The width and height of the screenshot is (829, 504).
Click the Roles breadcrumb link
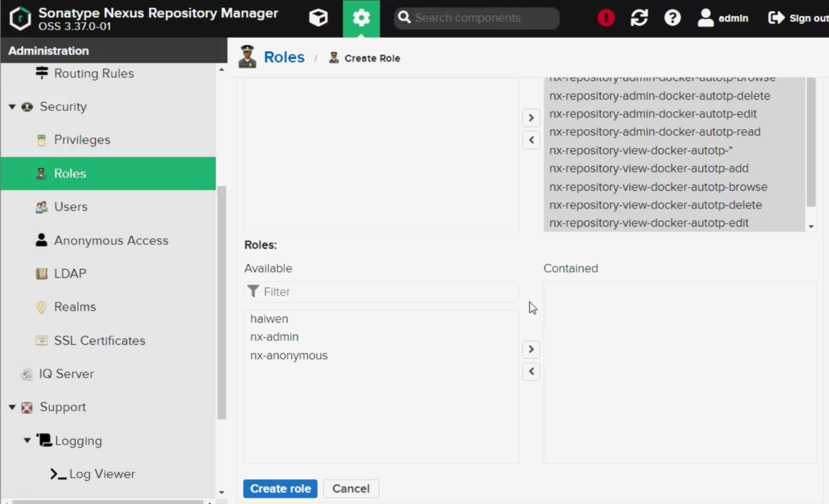click(x=284, y=57)
